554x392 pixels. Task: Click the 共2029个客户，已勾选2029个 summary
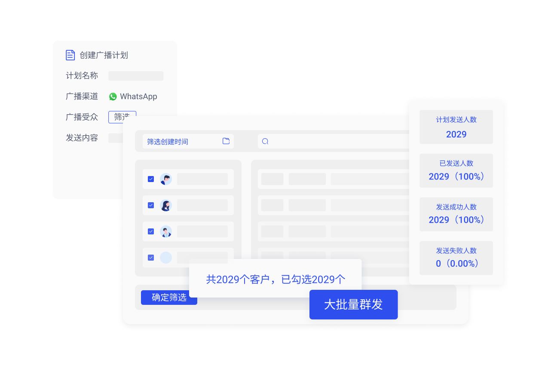tap(275, 280)
